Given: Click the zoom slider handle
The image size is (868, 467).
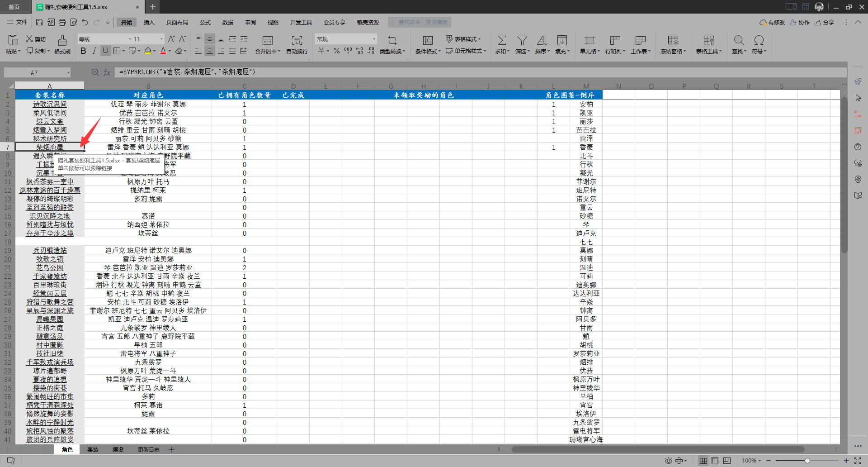Looking at the screenshot, I should coord(807,461).
